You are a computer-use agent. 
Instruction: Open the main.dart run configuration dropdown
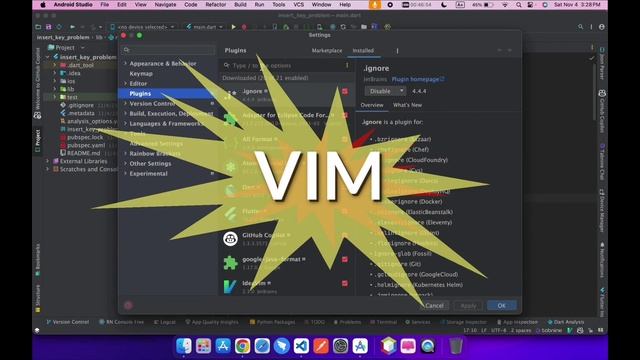[x=204, y=27]
